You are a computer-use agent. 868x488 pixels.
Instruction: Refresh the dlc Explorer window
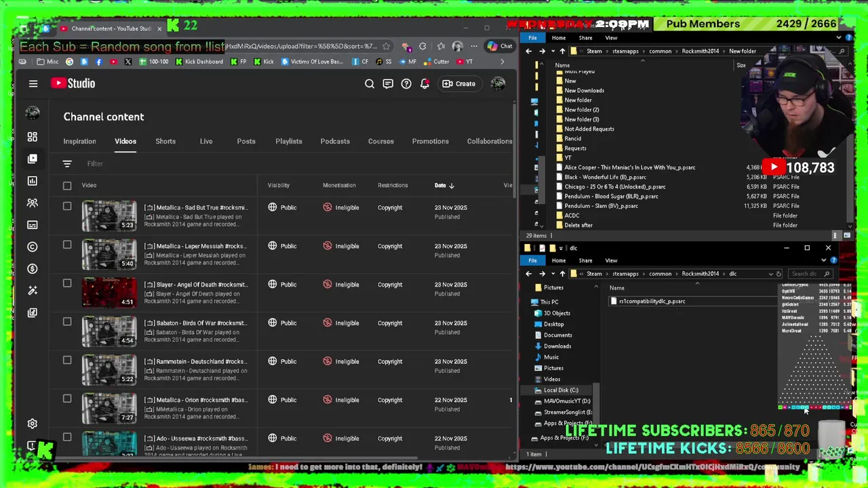[x=778, y=274]
